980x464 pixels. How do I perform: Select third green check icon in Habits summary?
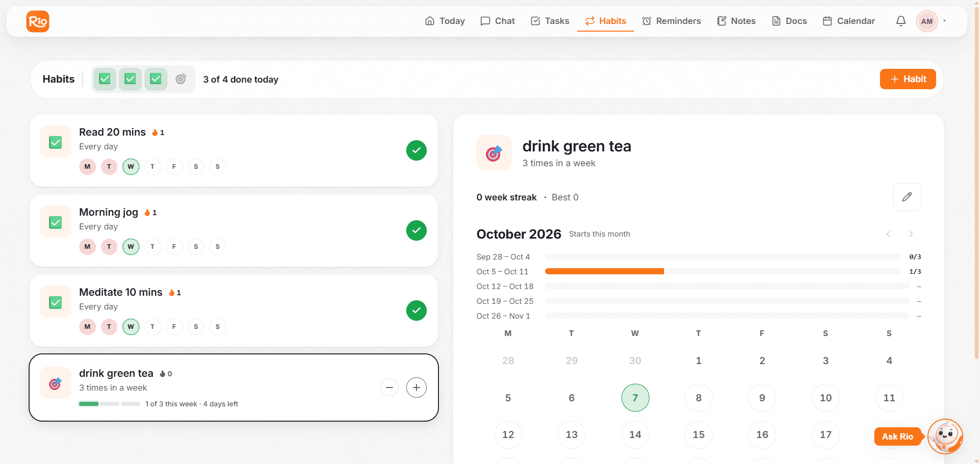tap(156, 79)
